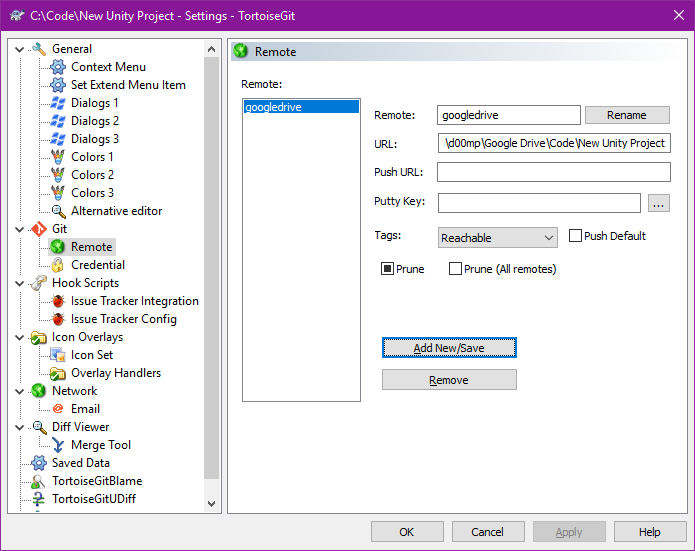Enable Prune (All remotes) checkbox
Screen dimensions: 695x551
tap(455, 269)
